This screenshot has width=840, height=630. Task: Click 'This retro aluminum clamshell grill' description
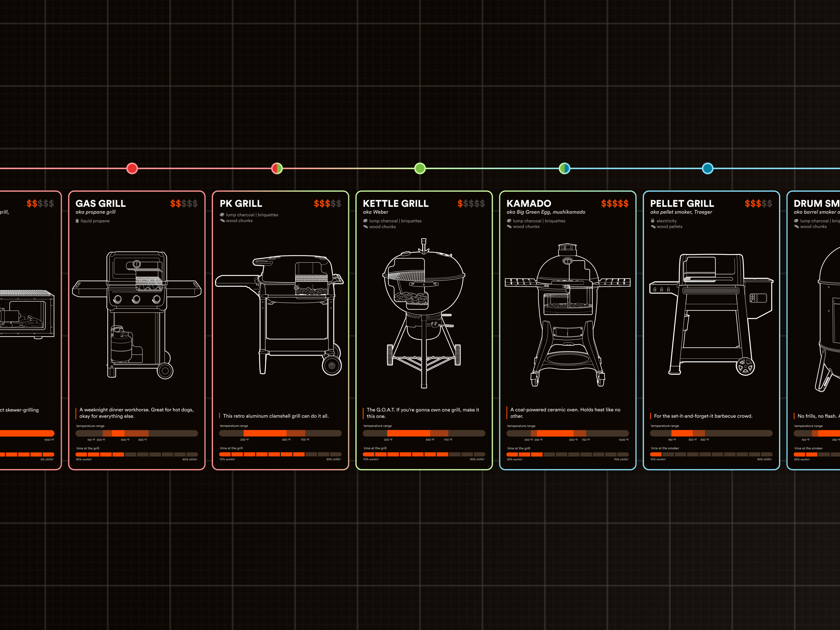tap(276, 416)
